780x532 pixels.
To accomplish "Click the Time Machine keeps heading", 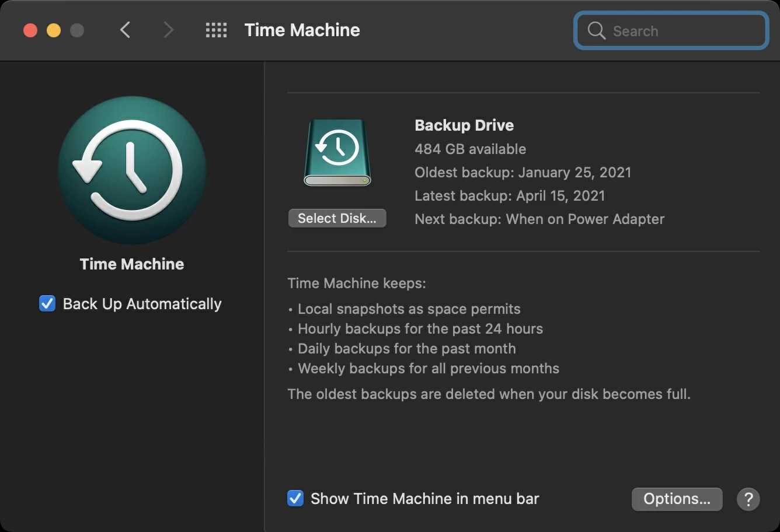I will pyautogui.click(x=357, y=283).
